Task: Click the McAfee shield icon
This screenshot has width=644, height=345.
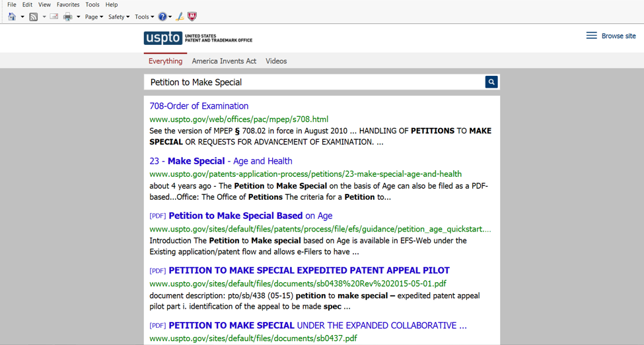Action: tap(192, 16)
